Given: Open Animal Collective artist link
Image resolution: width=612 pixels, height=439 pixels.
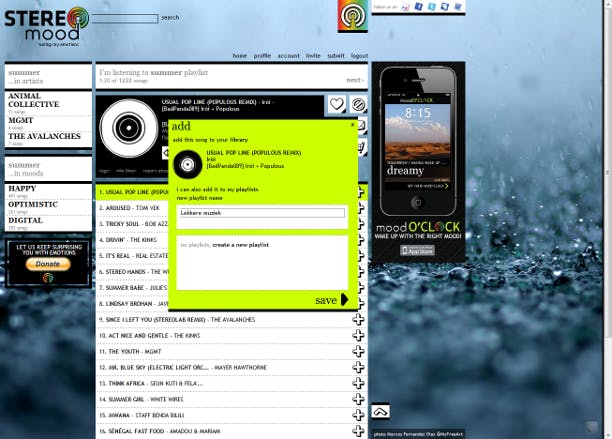Looking at the screenshot, I should (x=34, y=100).
